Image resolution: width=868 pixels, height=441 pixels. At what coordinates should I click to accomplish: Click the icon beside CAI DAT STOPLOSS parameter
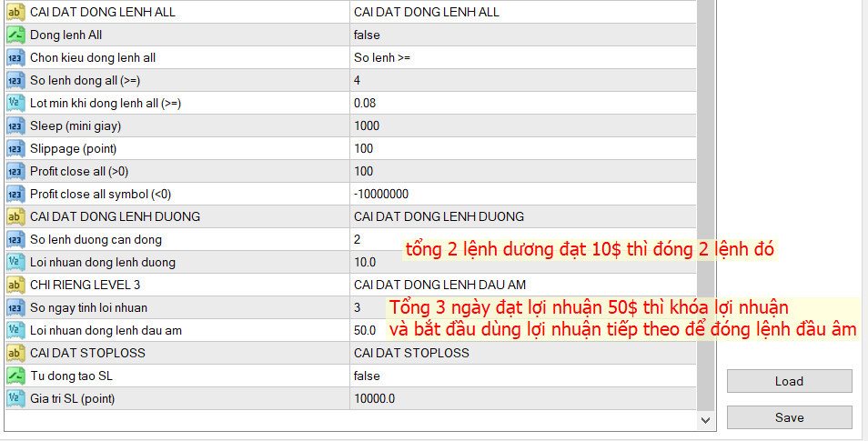pos(15,353)
